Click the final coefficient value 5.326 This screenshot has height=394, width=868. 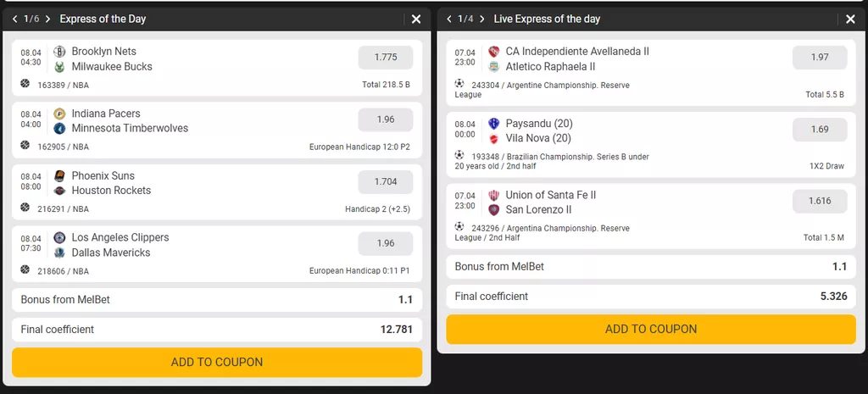(834, 296)
